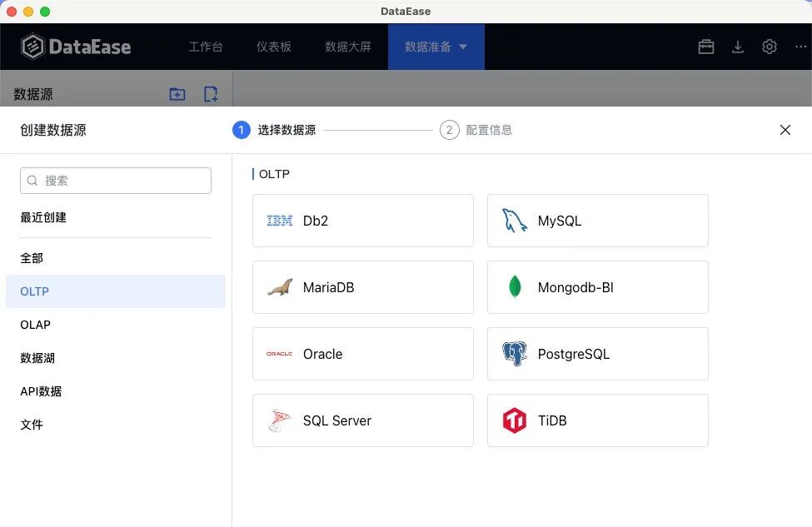Click the PostgreSQL elephant logo

click(x=514, y=354)
